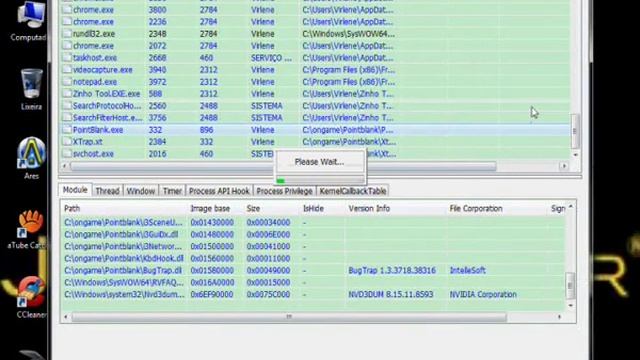
Task: Click the process list scroll-down arrow
Action: (x=575, y=155)
